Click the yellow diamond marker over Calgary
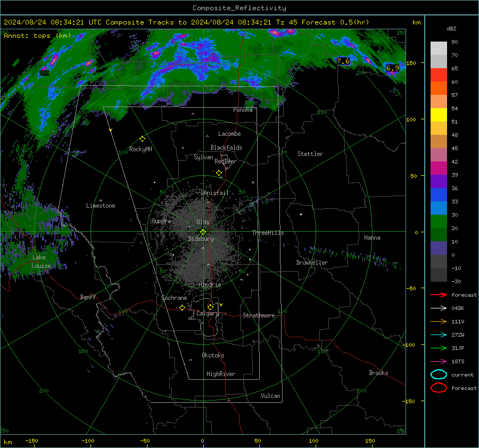The width and height of the screenshot is (479, 448). pyautogui.click(x=210, y=307)
